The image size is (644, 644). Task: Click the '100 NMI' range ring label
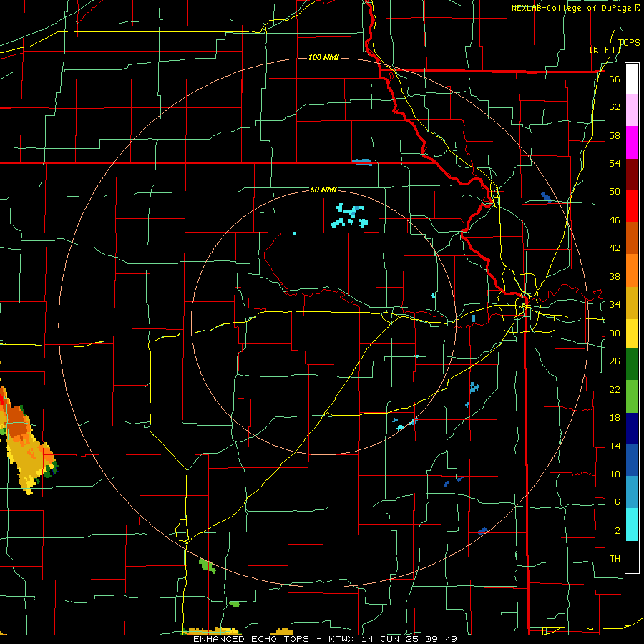(323, 57)
